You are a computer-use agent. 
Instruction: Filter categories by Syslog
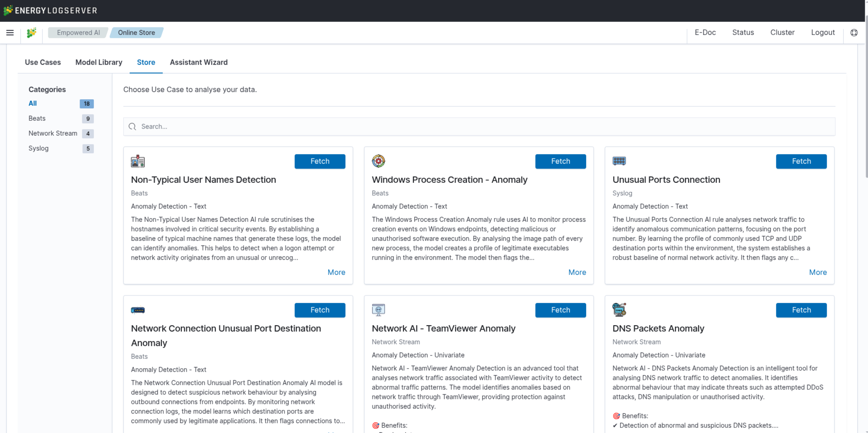[38, 148]
